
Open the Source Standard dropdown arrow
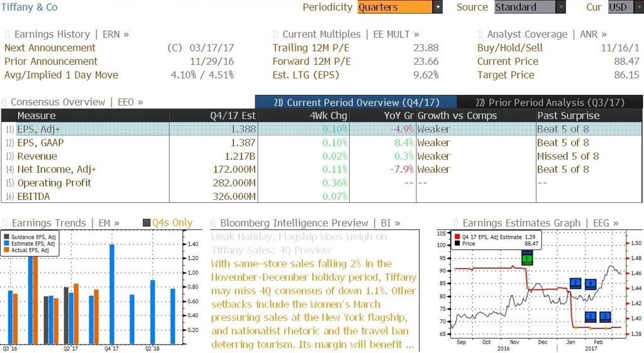(560, 7)
